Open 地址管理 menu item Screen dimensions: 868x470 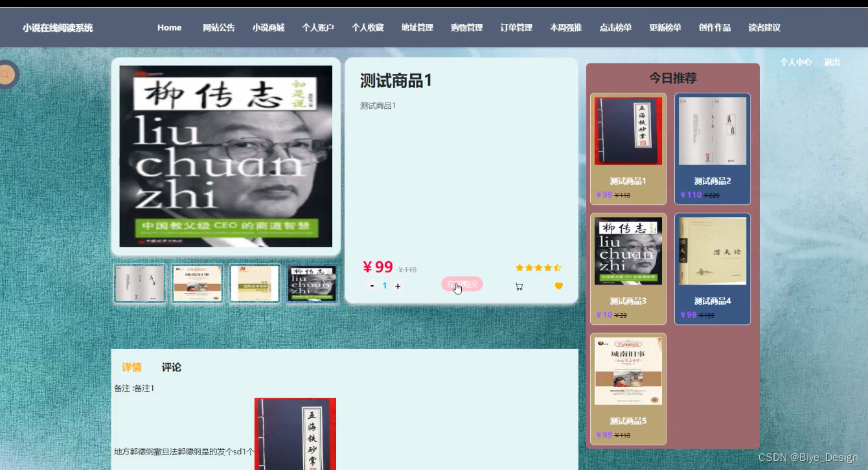tap(417, 27)
